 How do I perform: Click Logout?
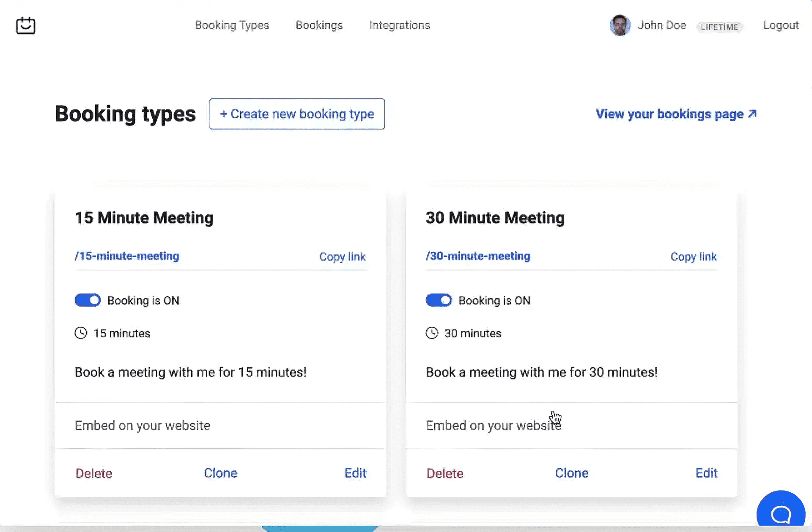[781, 25]
